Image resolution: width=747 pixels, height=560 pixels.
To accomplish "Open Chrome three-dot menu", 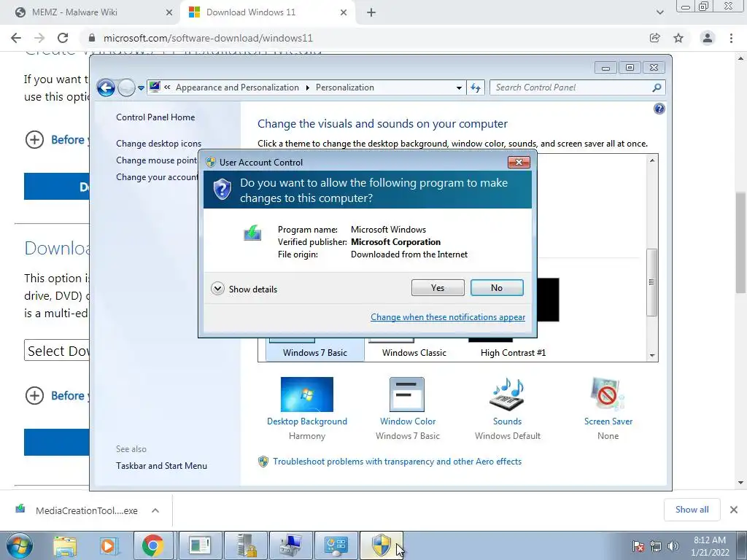I will pos(731,38).
